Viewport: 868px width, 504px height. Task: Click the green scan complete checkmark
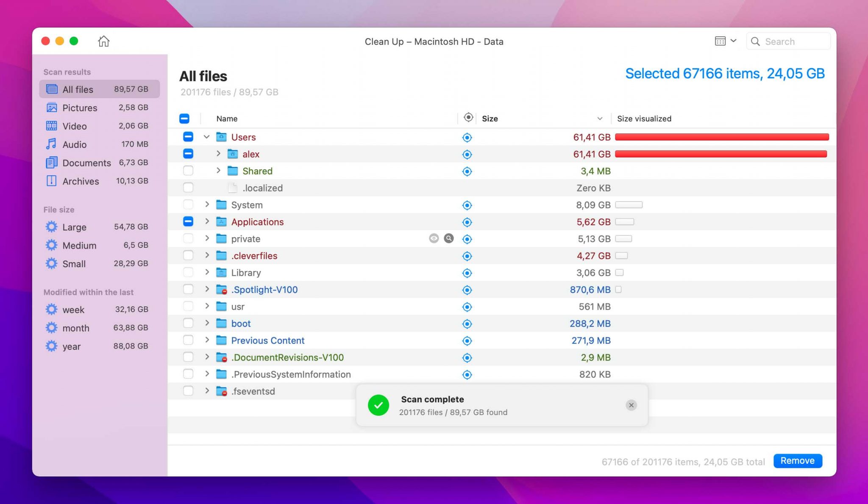coord(378,405)
